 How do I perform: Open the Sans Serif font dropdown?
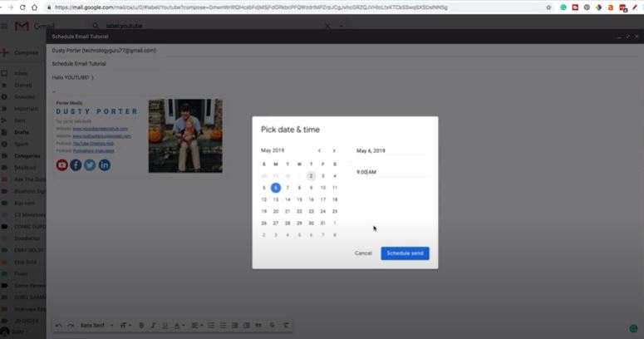coord(97,326)
